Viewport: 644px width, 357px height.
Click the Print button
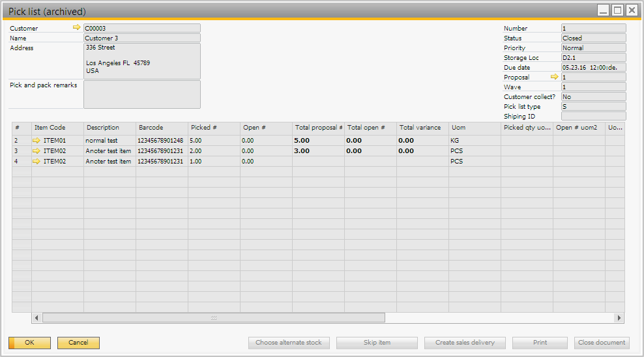pyautogui.click(x=539, y=343)
